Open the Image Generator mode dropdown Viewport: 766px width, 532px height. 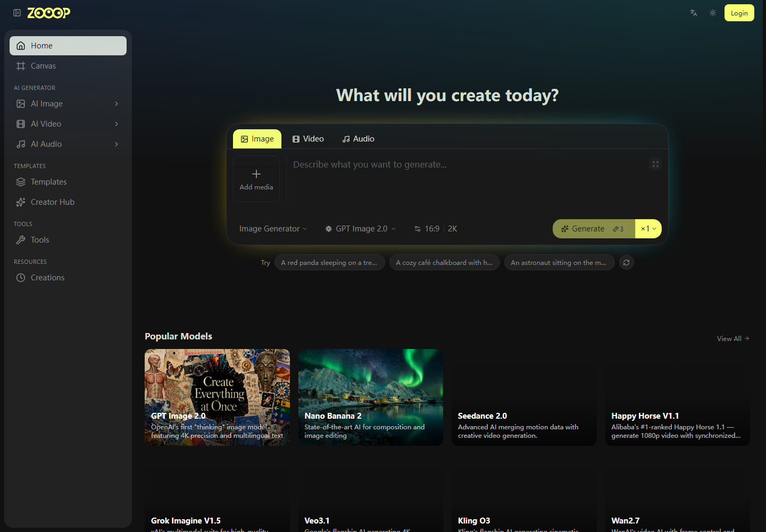pos(273,229)
